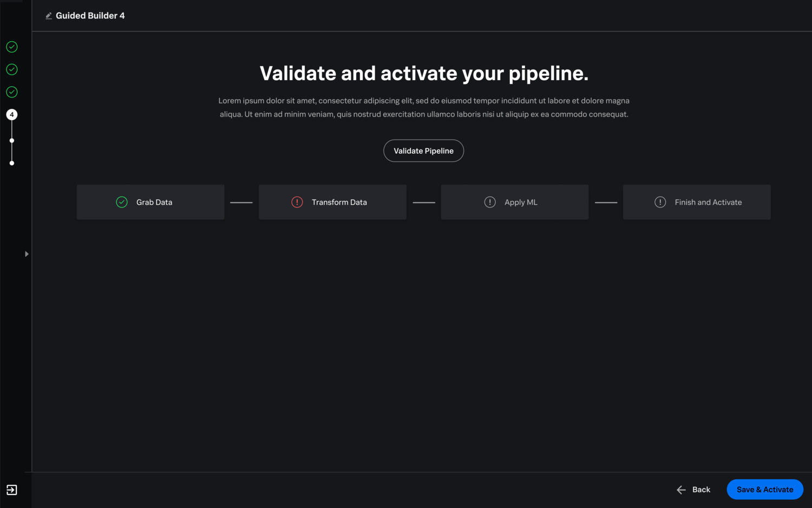
Task: Click the warning icon on Apply ML
Action: click(490, 202)
